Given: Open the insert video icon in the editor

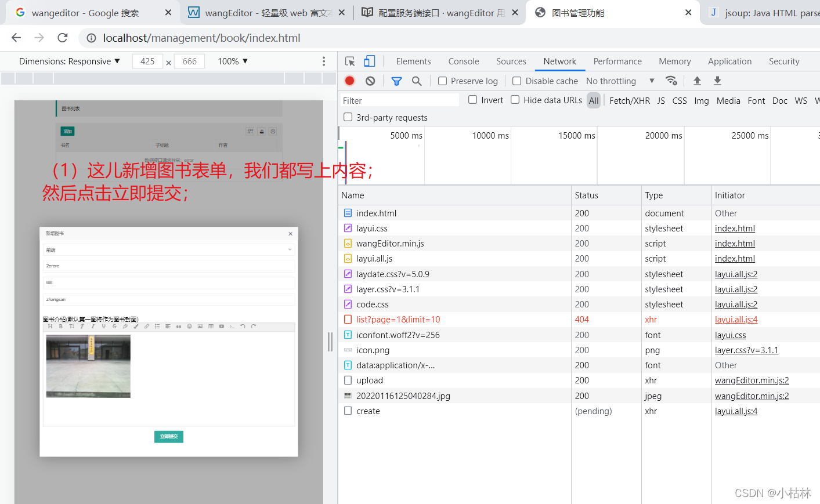Looking at the screenshot, I should (221, 327).
